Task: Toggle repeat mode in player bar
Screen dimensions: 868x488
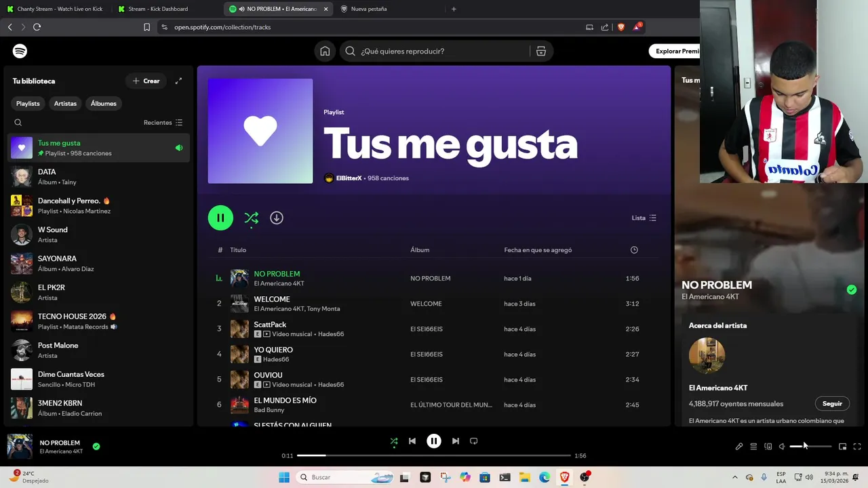Action: tap(474, 441)
